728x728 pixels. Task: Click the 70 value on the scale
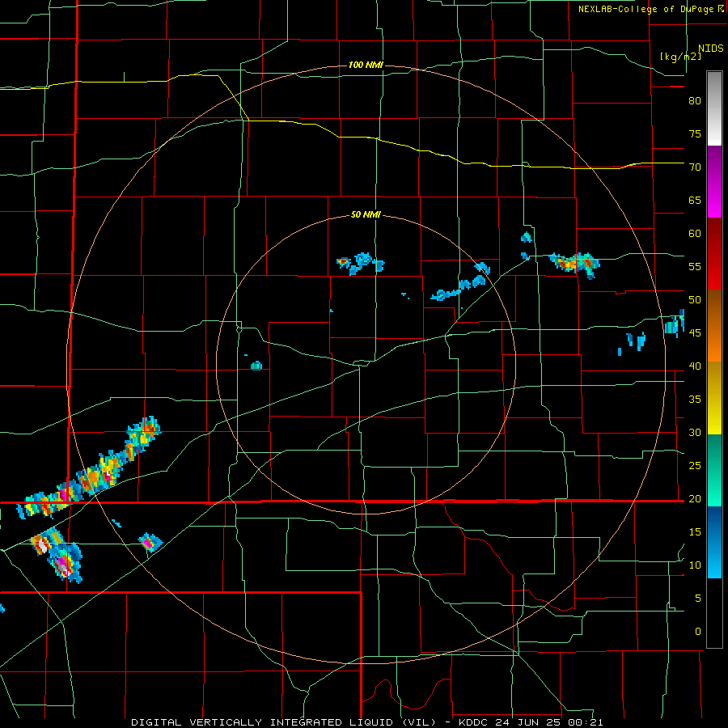[x=695, y=167]
